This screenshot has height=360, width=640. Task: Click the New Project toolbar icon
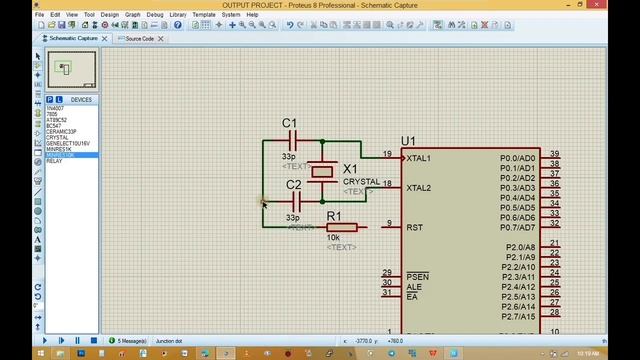click(x=42, y=25)
